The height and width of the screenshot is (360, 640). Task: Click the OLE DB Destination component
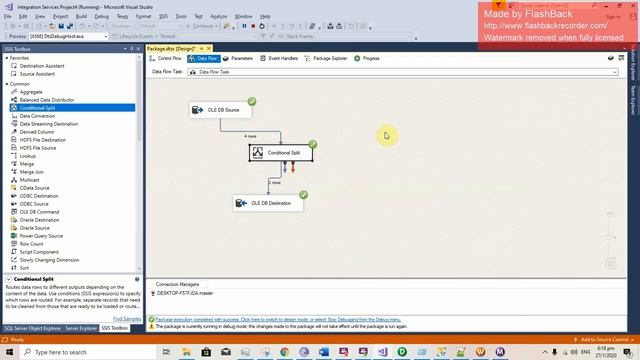coord(268,203)
